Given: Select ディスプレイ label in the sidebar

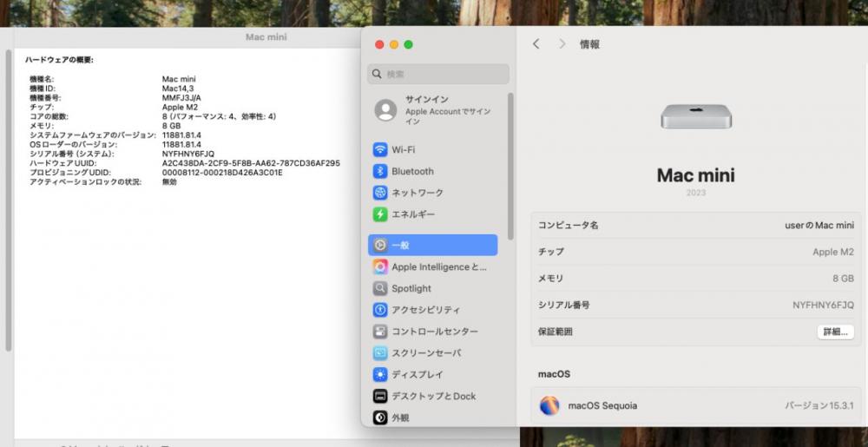Looking at the screenshot, I should (418, 375).
